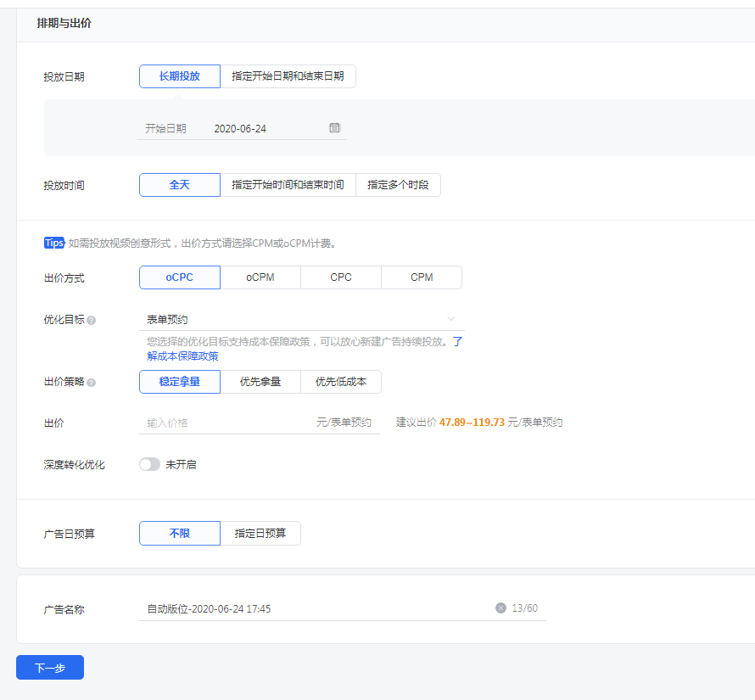
Task: Choose 全天 delivery time
Action: pos(180,185)
